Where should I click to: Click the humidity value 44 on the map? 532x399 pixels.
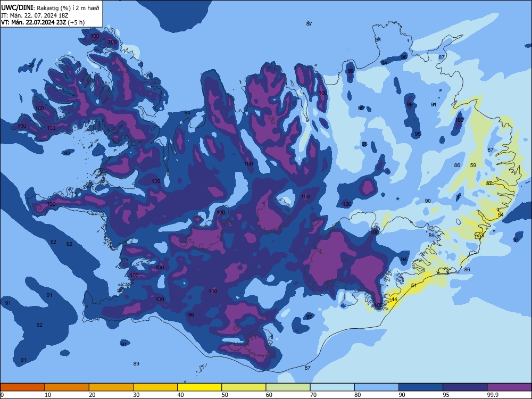(x=394, y=299)
